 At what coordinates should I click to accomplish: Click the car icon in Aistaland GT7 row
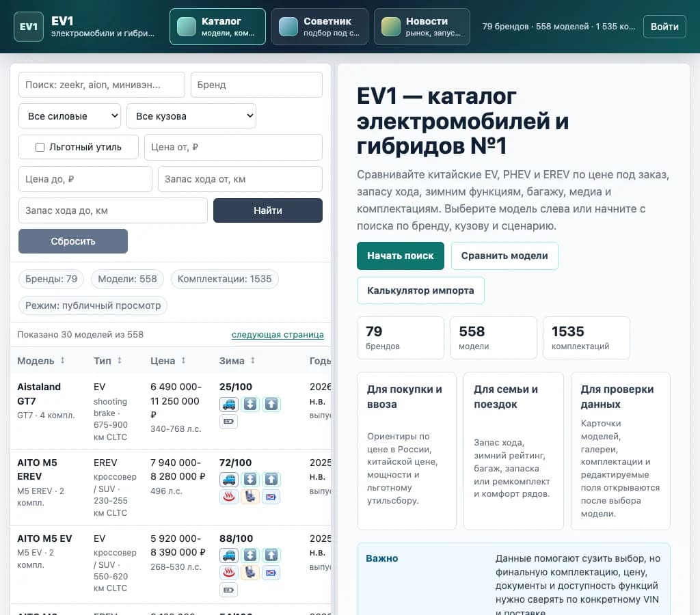click(228, 405)
